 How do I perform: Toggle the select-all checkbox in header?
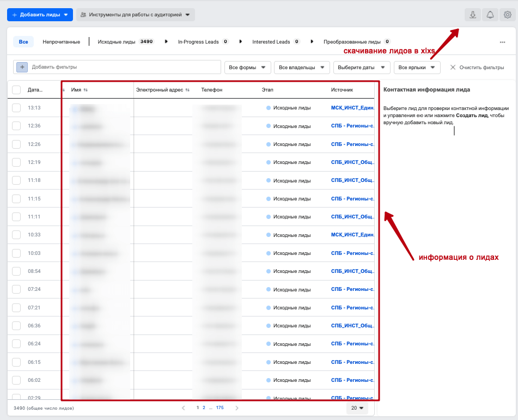click(x=16, y=90)
